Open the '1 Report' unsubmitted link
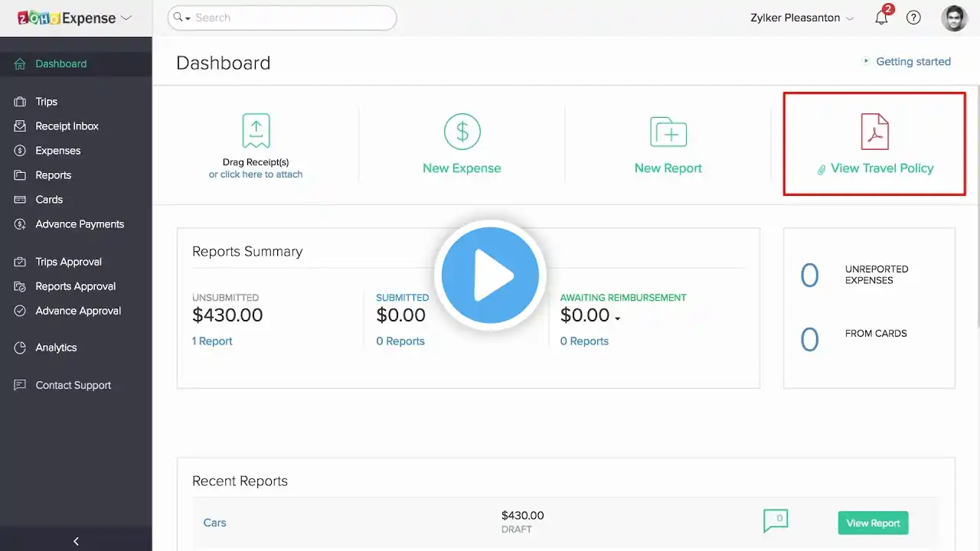Image resolution: width=980 pixels, height=551 pixels. (212, 341)
